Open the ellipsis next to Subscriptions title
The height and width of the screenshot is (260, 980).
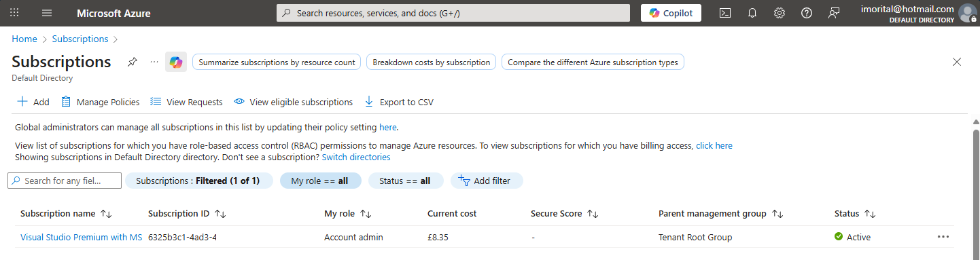(154, 62)
